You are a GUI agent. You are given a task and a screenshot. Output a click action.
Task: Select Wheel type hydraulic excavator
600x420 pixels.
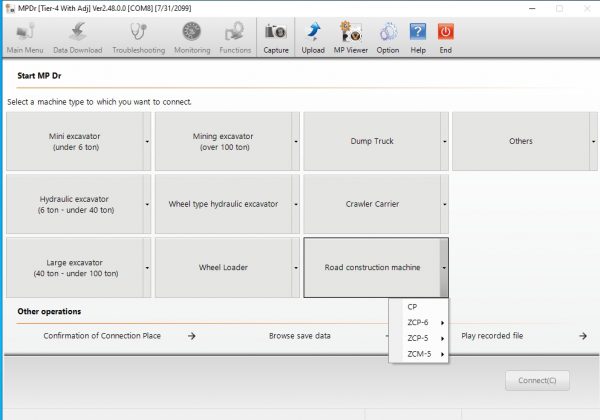(223, 204)
